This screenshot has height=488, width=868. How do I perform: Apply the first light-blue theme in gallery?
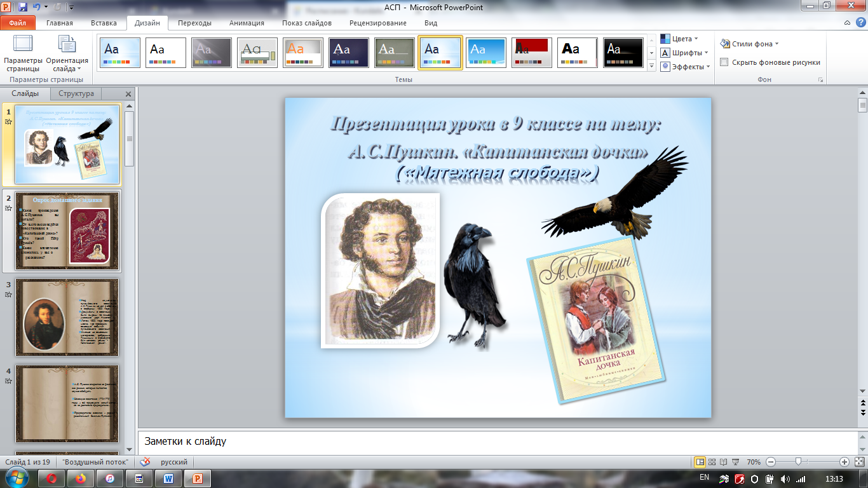(x=120, y=53)
